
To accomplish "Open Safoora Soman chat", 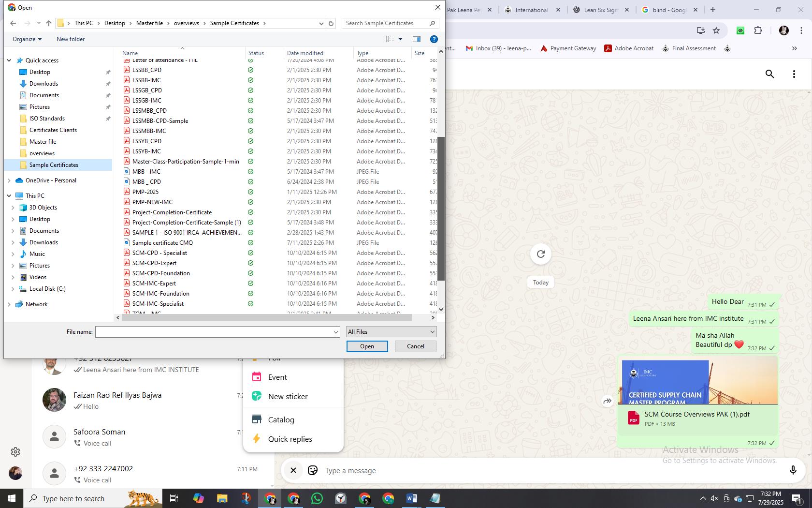I will coord(152,437).
